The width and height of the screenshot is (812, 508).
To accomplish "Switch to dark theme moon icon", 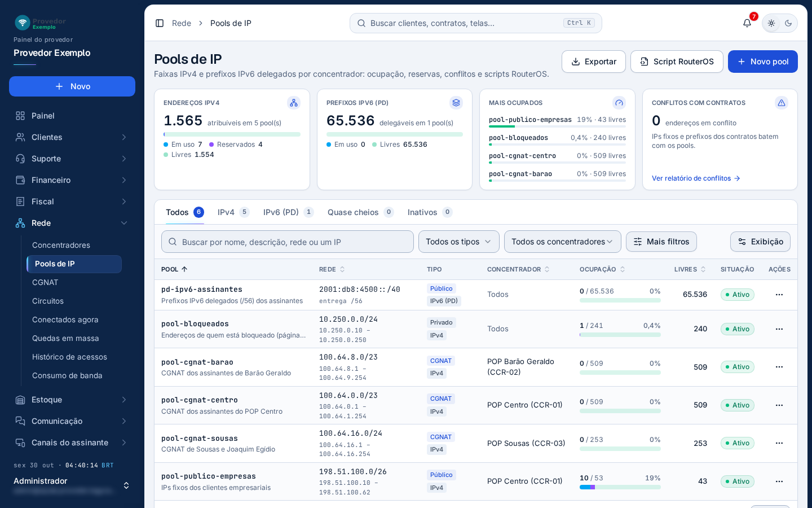I will 788,23.
